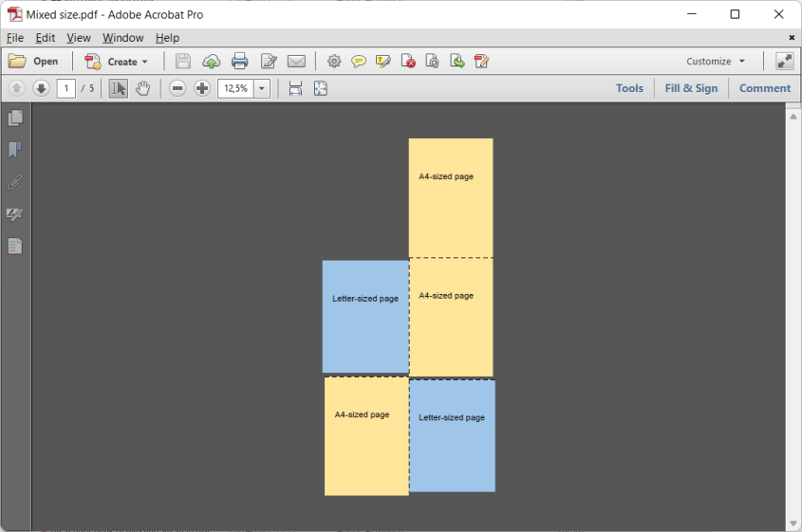The image size is (802, 532).
Task: Click the zoom out minus button
Action: point(177,88)
